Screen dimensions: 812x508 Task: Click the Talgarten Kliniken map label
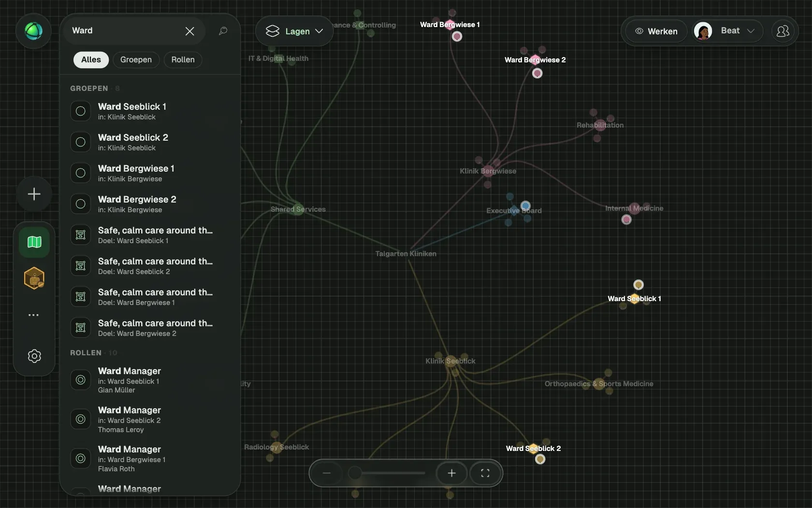(406, 254)
